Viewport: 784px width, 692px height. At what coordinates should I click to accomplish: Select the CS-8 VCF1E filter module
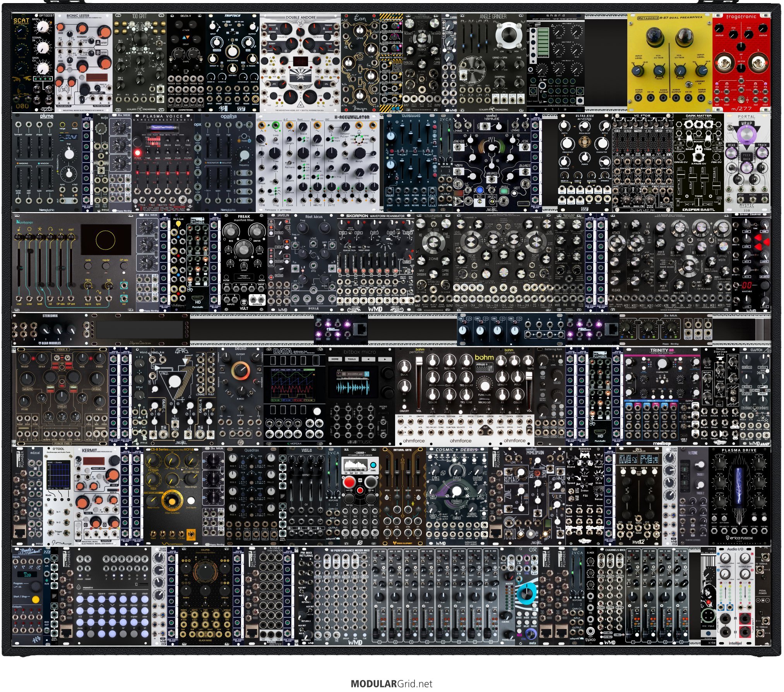173,496
